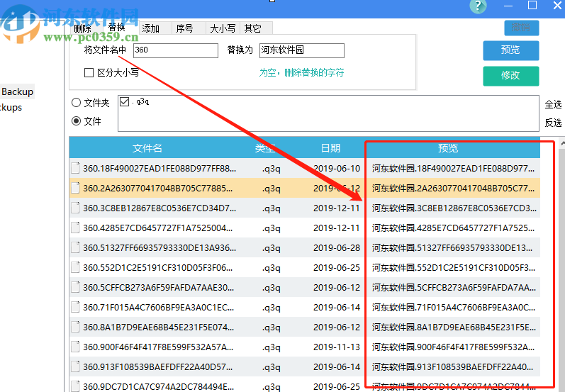Screen dimensions: 565x392
Task: Uncheck the .q3q extension filter checkbox
Action: click(x=124, y=102)
